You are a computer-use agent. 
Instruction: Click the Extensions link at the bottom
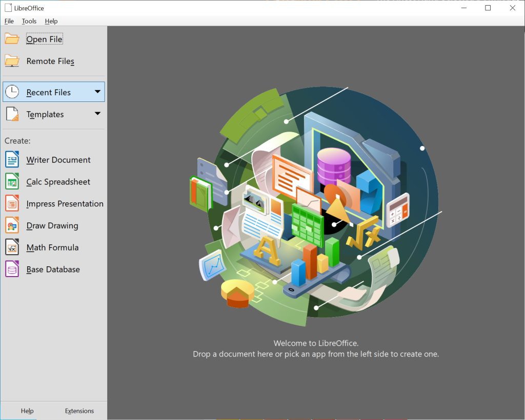coord(79,411)
